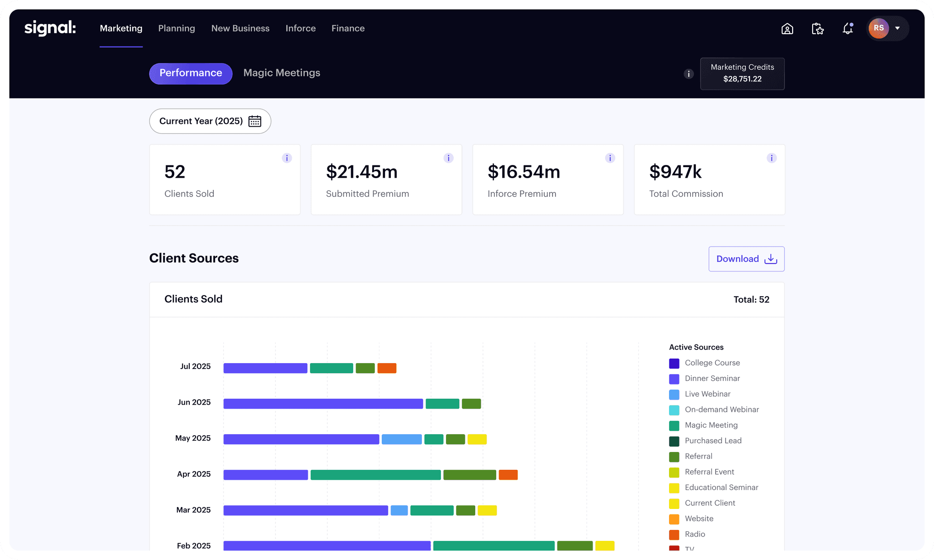Click the Marketing Credits balance box
The width and height of the screenshot is (934, 560).
pos(742,73)
